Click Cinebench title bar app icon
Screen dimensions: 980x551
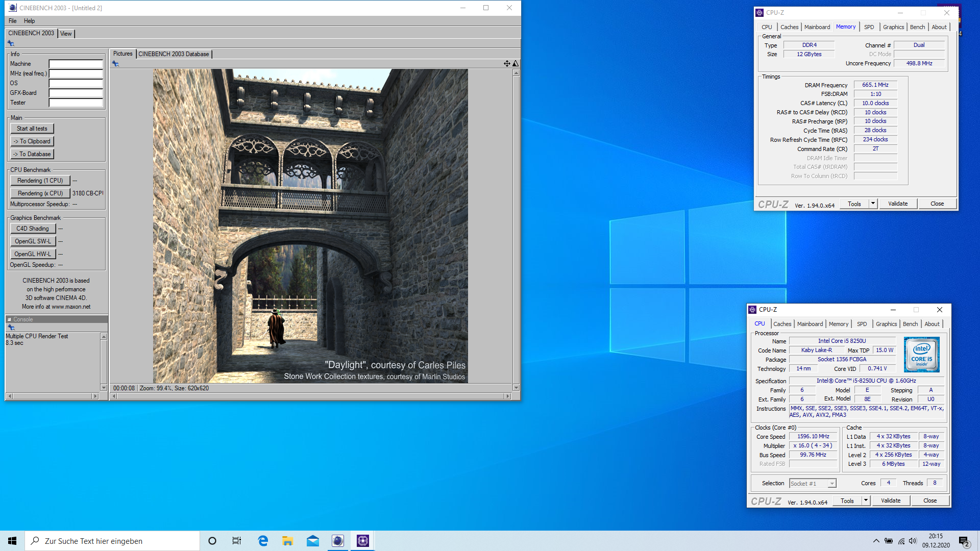coord(13,8)
